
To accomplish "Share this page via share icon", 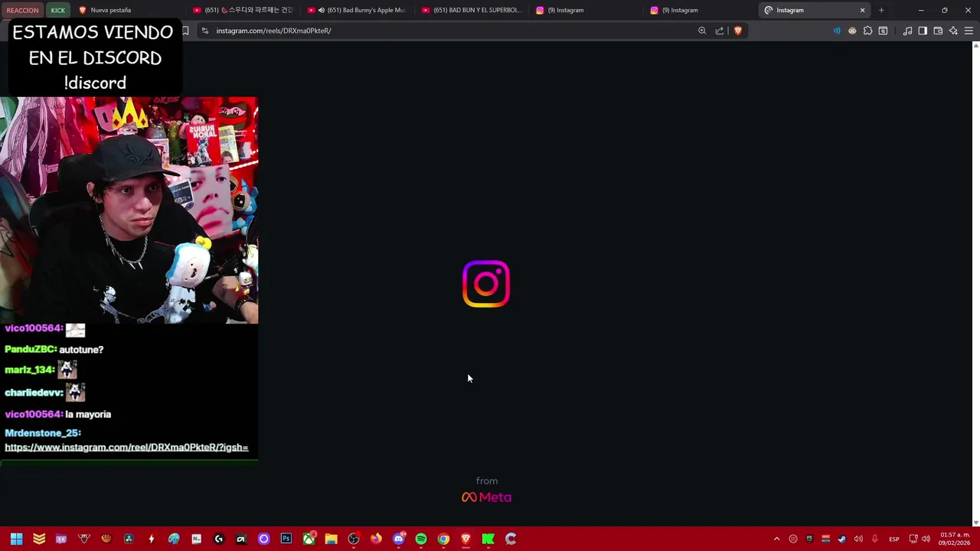I will click(x=720, y=31).
